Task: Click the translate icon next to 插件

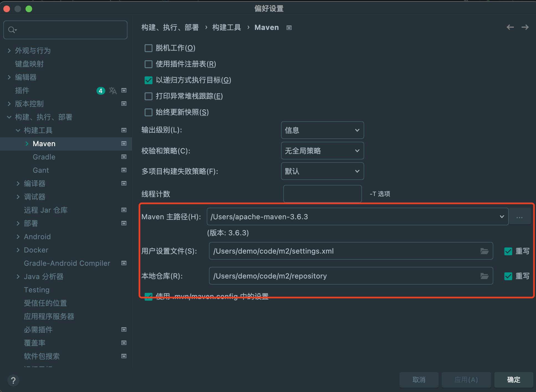Action: [x=113, y=91]
